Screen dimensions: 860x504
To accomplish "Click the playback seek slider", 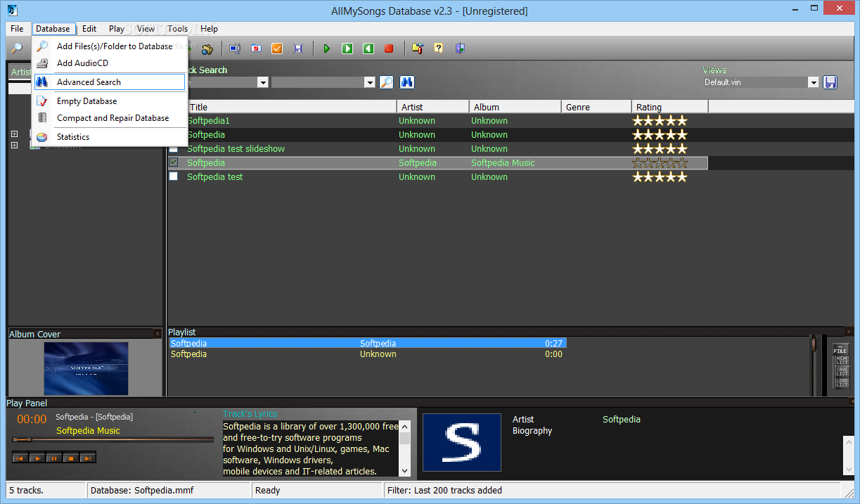I will point(113,440).
